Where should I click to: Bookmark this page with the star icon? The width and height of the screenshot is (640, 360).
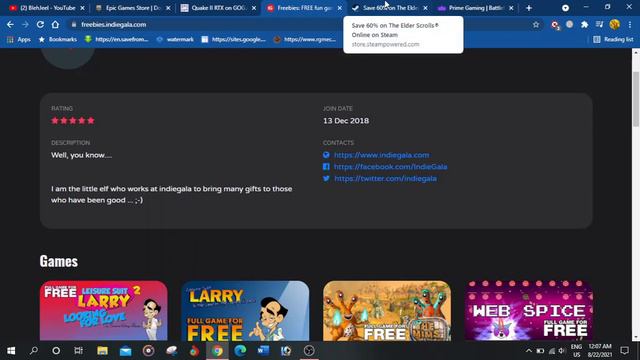click(x=536, y=24)
